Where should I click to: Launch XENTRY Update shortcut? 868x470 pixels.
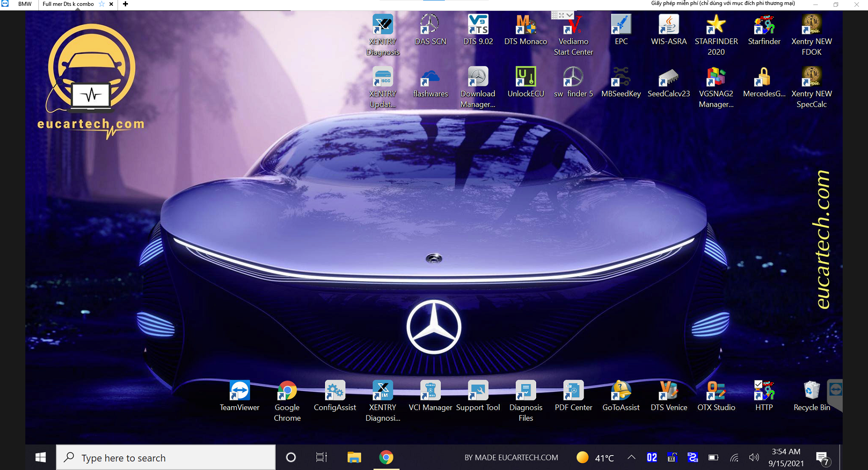[x=383, y=87]
